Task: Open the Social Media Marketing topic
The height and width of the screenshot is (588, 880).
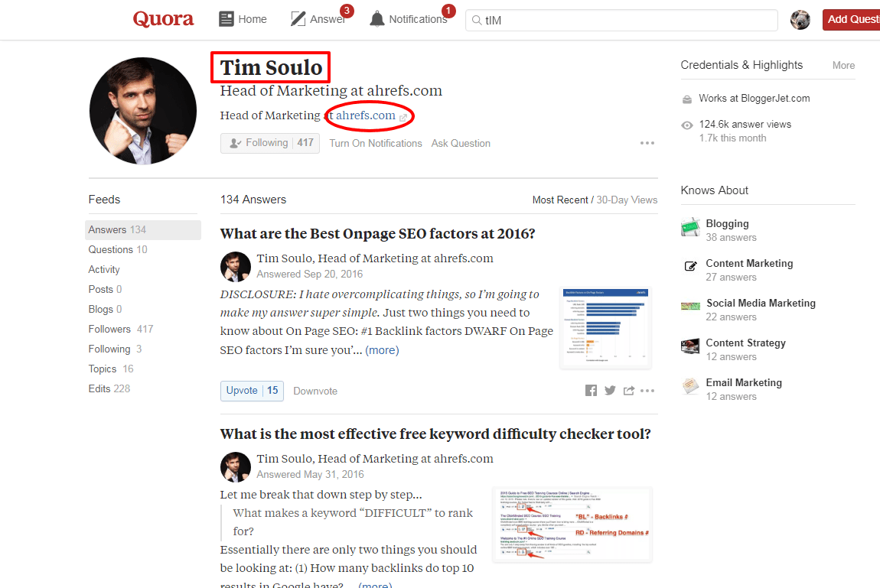Action: coord(761,304)
